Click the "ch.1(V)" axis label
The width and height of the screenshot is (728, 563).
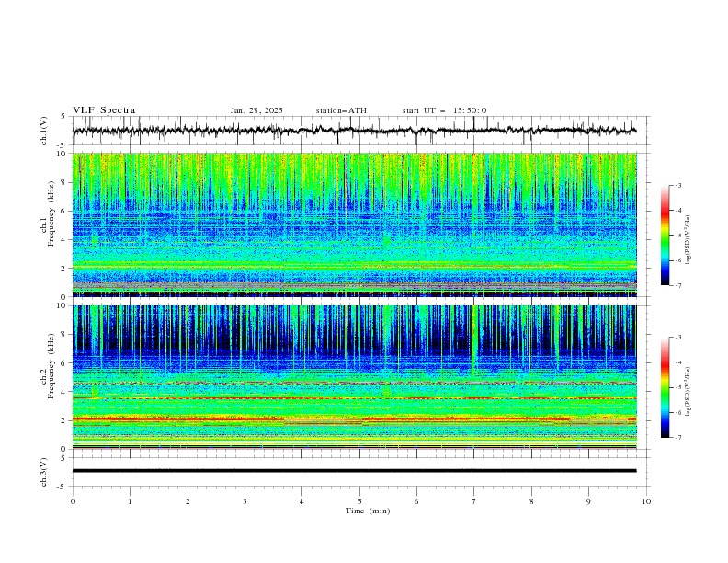pos(44,131)
